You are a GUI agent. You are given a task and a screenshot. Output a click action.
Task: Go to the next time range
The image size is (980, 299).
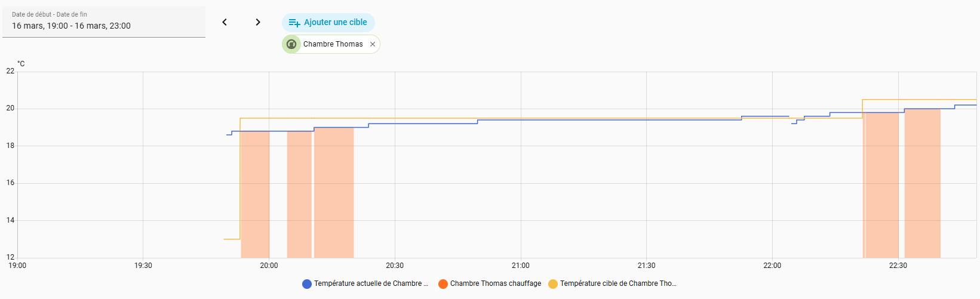tap(258, 22)
